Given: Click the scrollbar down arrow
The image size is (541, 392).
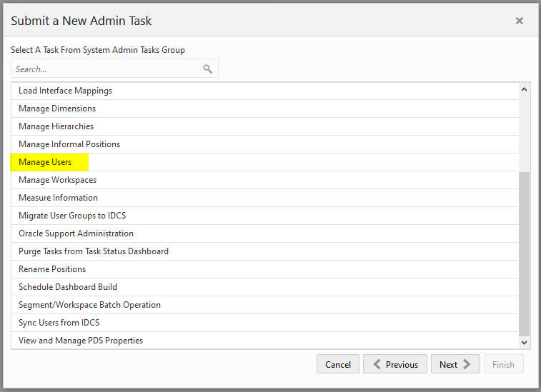Looking at the screenshot, I should [524, 342].
